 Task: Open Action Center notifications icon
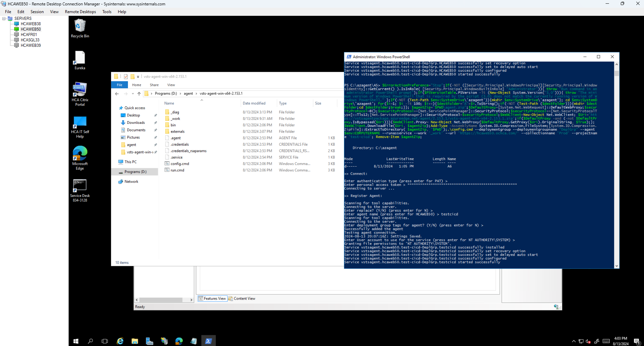pos(637,341)
